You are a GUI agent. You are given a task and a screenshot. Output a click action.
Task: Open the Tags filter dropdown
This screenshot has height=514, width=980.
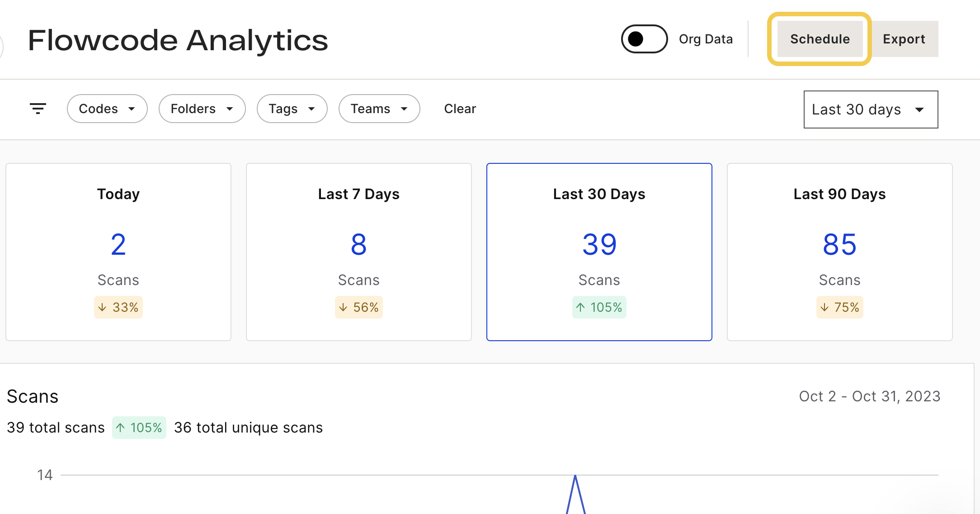(x=292, y=109)
